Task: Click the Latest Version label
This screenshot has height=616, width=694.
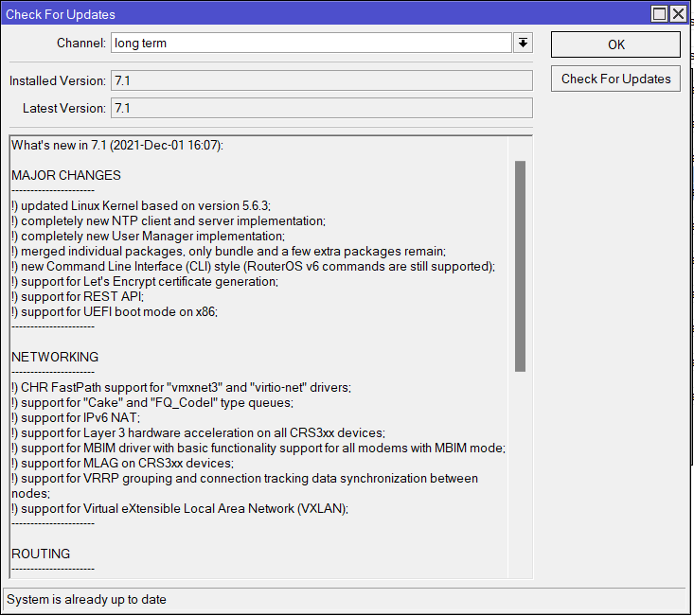Action: pyautogui.click(x=64, y=108)
